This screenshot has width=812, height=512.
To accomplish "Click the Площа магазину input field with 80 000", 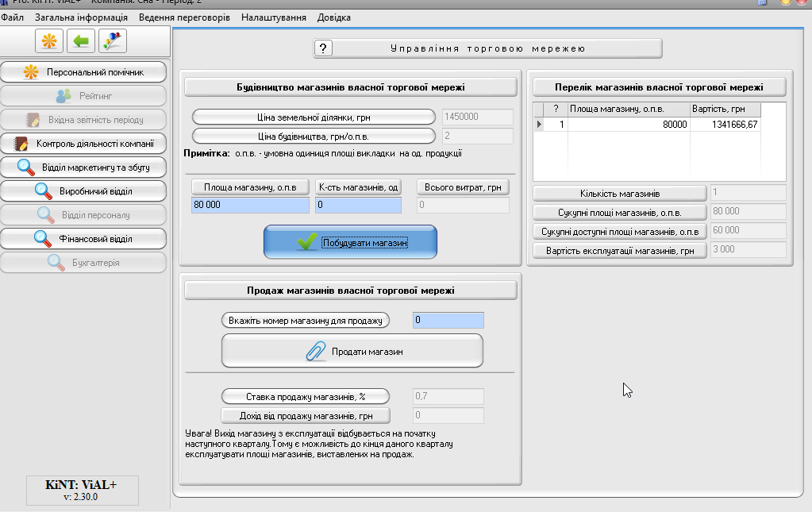I will 250,205.
